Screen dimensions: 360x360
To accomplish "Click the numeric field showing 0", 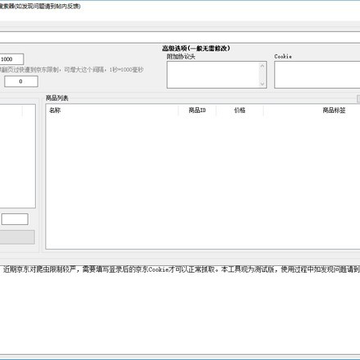I will pos(21,81).
